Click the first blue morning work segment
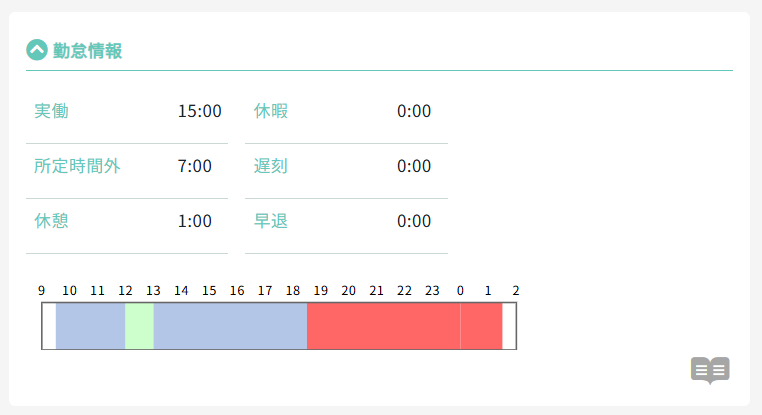This screenshot has height=415, width=762. tap(90, 326)
